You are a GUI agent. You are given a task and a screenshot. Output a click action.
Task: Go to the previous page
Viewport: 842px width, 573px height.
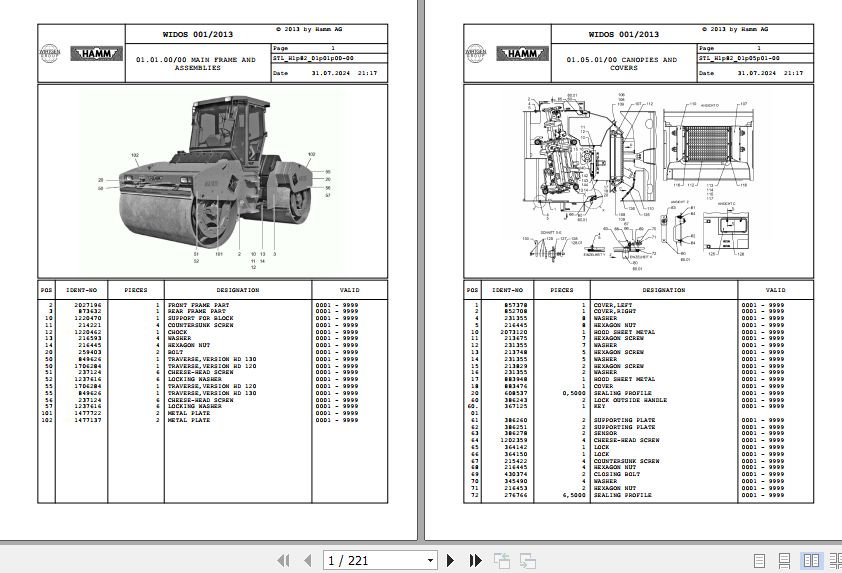(x=308, y=561)
